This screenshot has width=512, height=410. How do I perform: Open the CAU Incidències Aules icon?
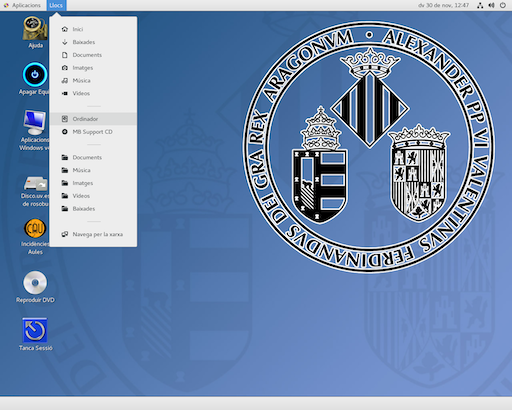coord(35,229)
